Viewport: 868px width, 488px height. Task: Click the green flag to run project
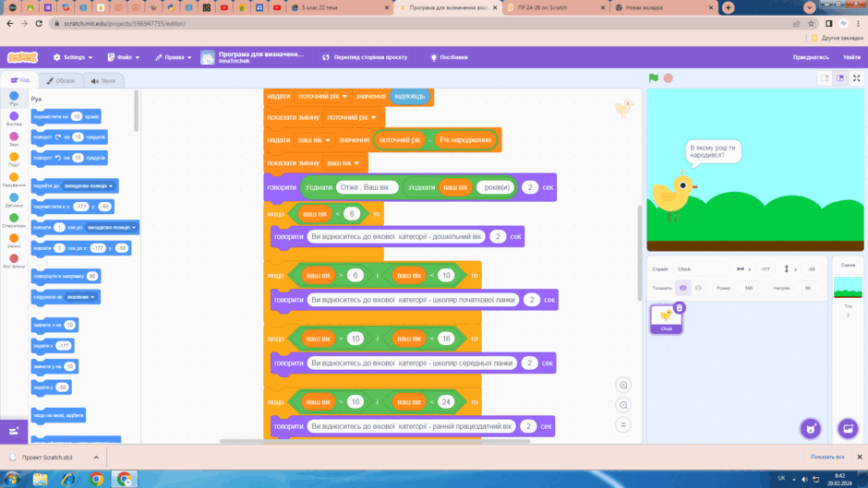pyautogui.click(x=654, y=78)
